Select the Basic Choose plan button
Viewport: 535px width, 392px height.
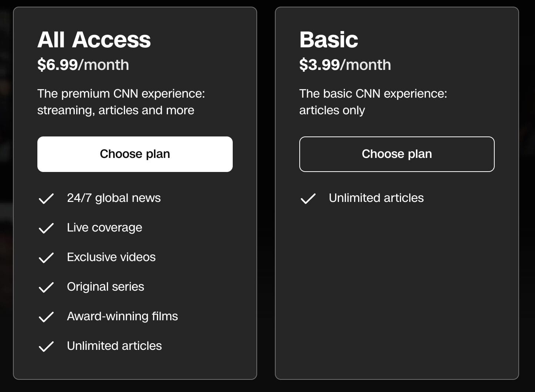[397, 154]
